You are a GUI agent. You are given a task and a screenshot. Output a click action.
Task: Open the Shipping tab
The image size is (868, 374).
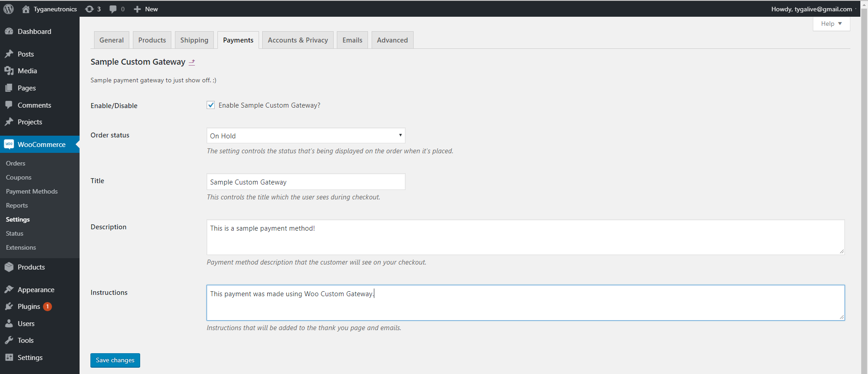[194, 40]
